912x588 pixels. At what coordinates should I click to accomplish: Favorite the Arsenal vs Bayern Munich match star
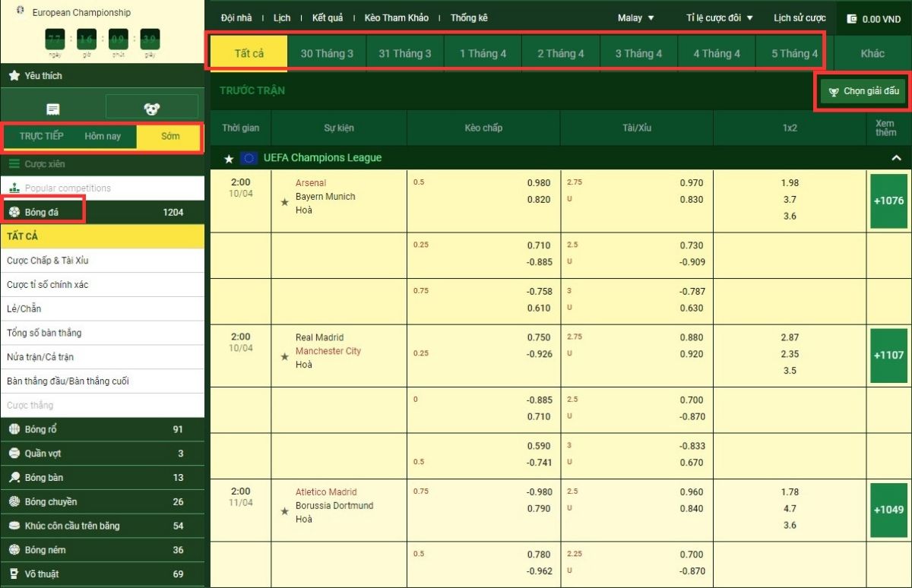pyautogui.click(x=284, y=202)
